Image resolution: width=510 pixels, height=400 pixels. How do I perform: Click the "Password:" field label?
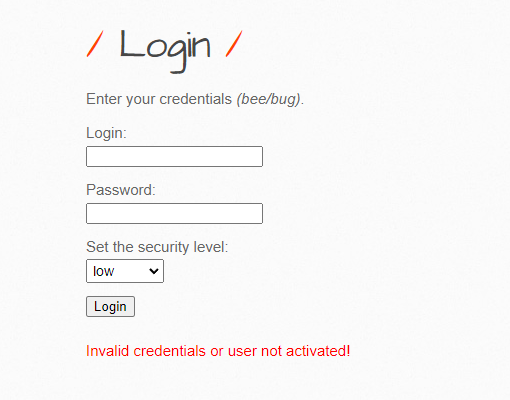[121, 190]
